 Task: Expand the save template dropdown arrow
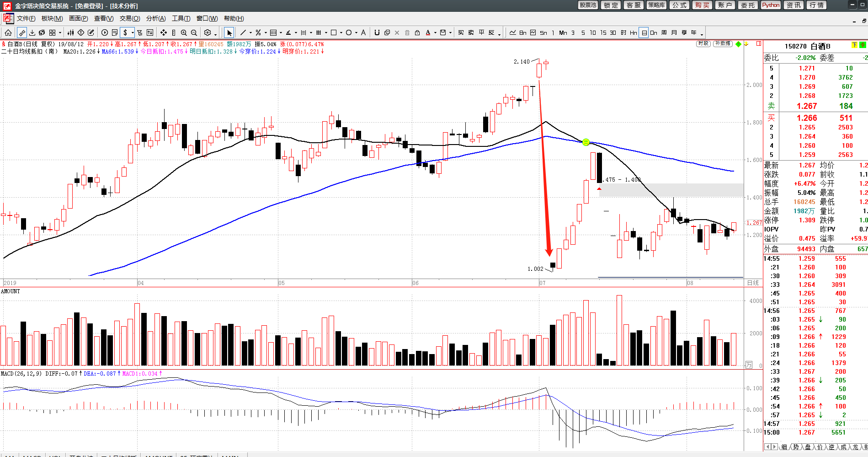(x=450, y=33)
